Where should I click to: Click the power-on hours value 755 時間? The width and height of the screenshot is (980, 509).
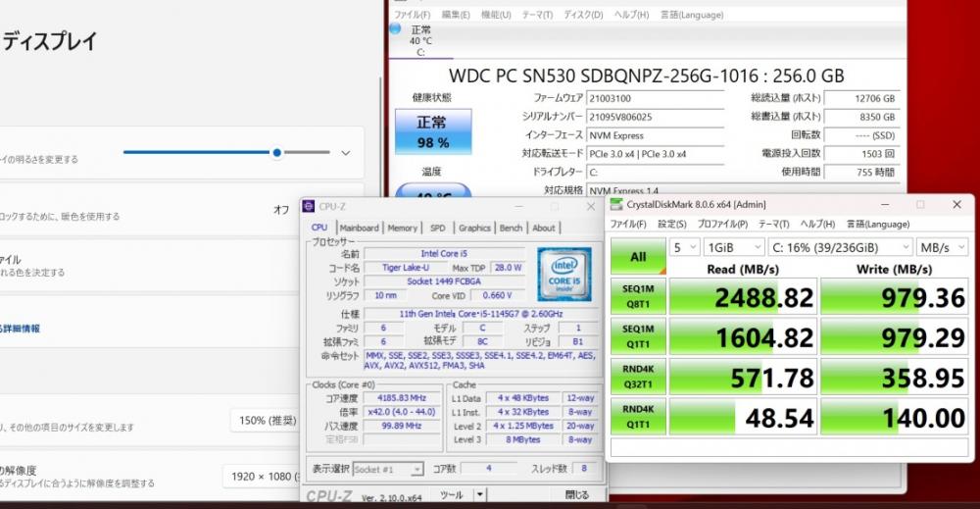[861, 172]
